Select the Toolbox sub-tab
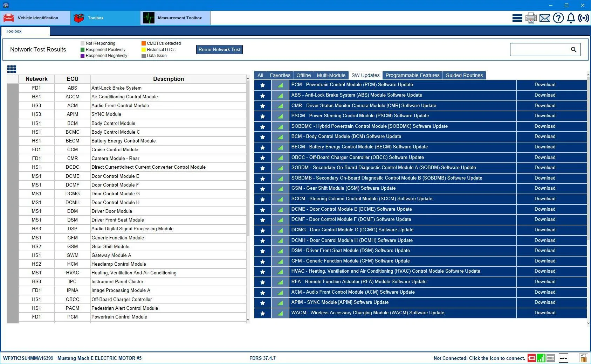591x364 pixels. (25, 31)
